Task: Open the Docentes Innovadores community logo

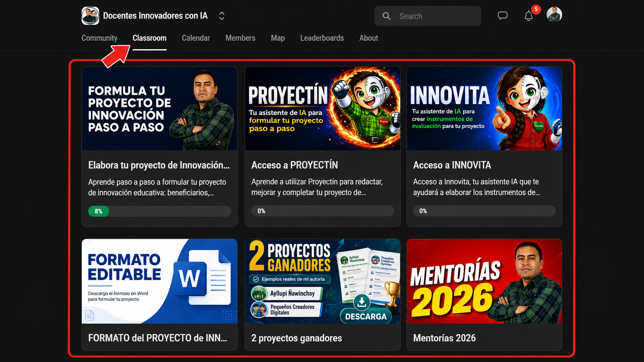Action: 90,16
